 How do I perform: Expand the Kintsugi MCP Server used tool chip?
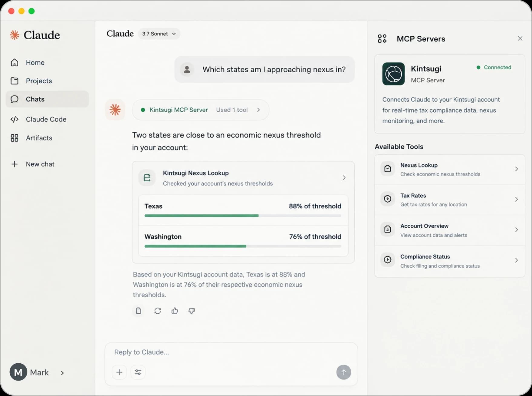(200, 110)
